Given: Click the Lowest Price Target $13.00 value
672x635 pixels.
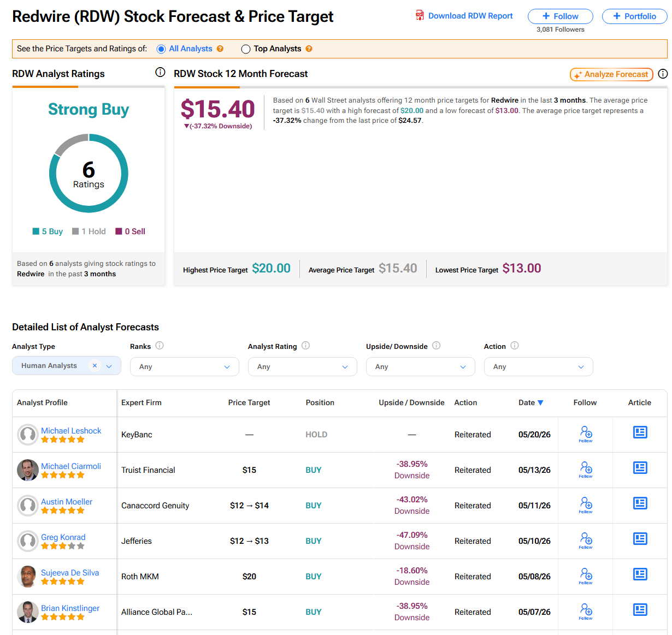Looking at the screenshot, I should (x=522, y=268).
